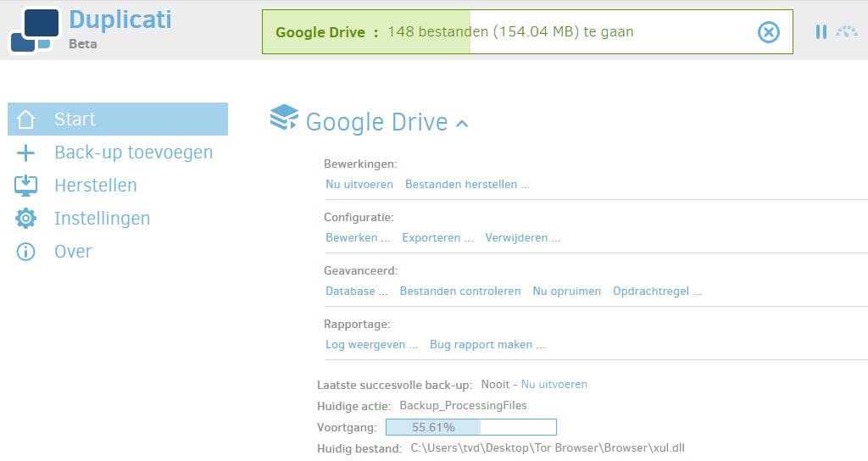The height and width of the screenshot is (461, 868).
Task: Click the xul.dll current file path
Action: 548,447
